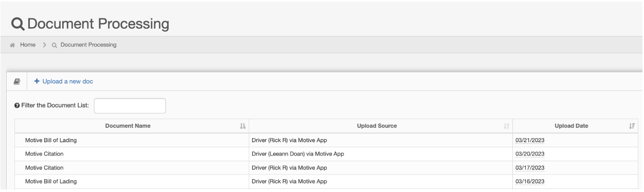
Task: Click the 03/16/2023 upload date cell
Action: point(576,181)
